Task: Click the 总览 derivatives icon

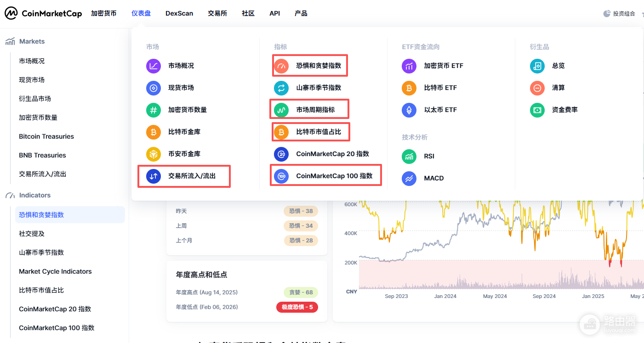Action: pyautogui.click(x=537, y=66)
